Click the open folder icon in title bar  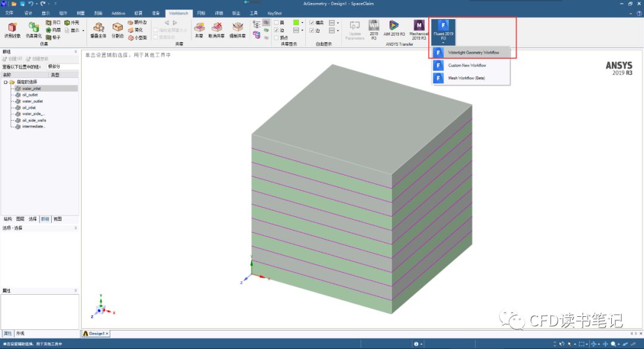pyautogui.click(x=14, y=4)
